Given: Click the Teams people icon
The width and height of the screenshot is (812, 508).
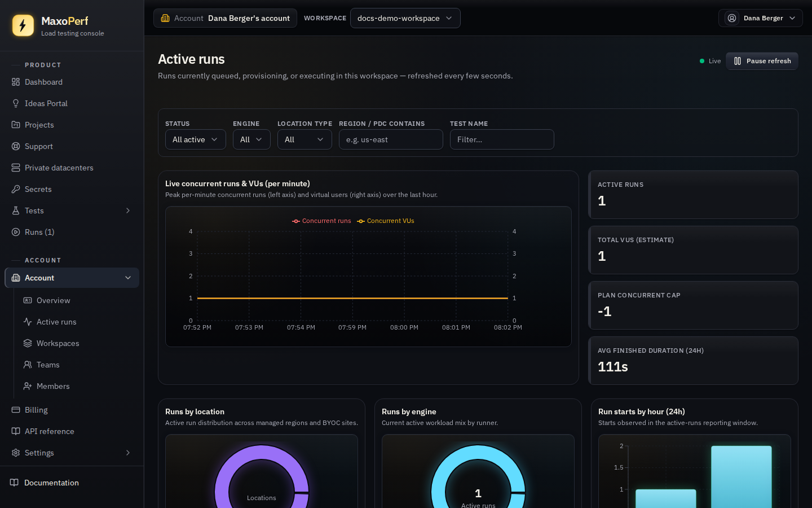Looking at the screenshot, I should coord(28,365).
